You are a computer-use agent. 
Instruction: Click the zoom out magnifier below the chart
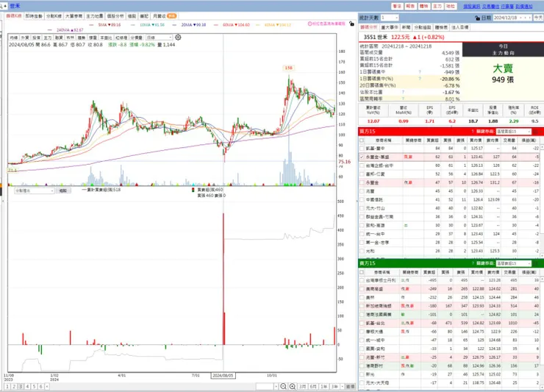pos(284,386)
